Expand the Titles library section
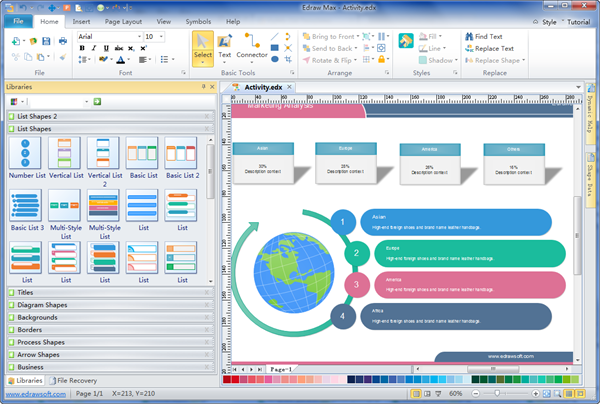Viewport: 600px width, 404px height. [24, 292]
